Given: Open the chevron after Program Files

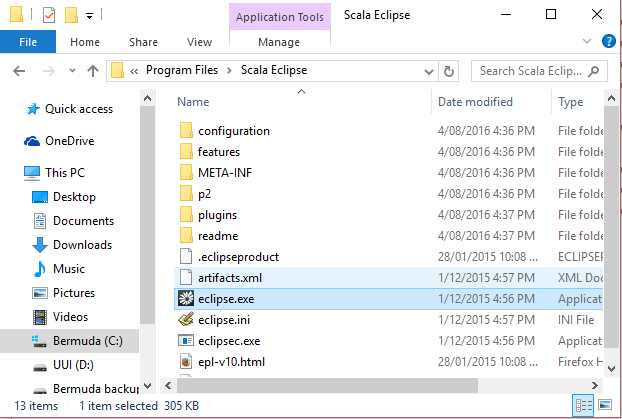Looking at the screenshot, I should click(x=229, y=71).
